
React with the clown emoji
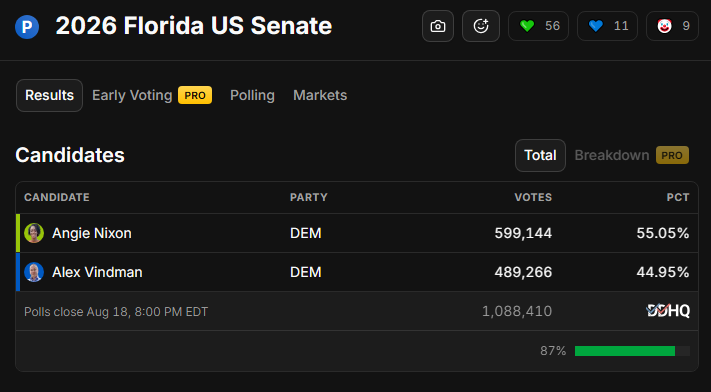tap(672, 26)
